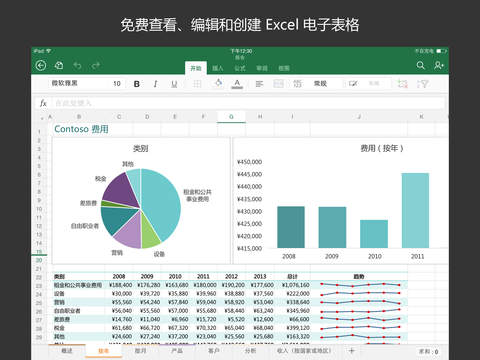The image size is (480, 360).
Task: Switch to the 视图 ribbon tab
Action: click(284, 68)
